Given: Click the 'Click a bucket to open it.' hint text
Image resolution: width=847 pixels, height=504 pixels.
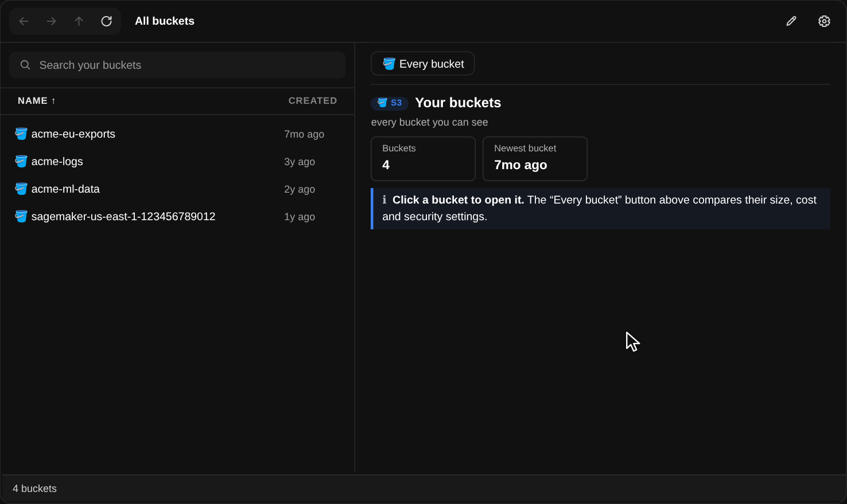Looking at the screenshot, I should click(459, 200).
